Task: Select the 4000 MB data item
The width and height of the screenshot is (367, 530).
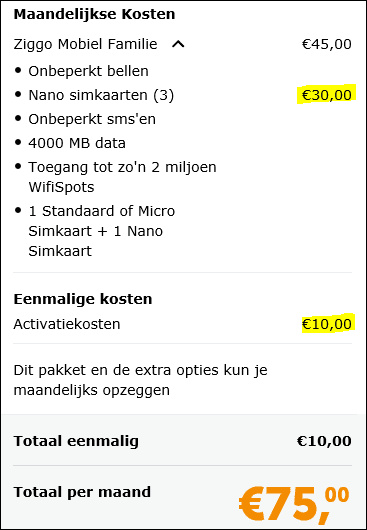Action: (x=77, y=143)
